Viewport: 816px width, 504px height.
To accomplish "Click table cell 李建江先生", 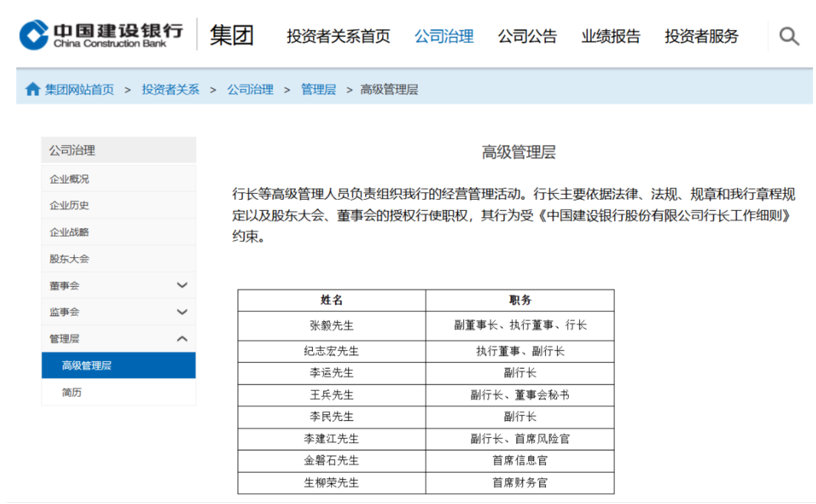I will click(x=331, y=440).
